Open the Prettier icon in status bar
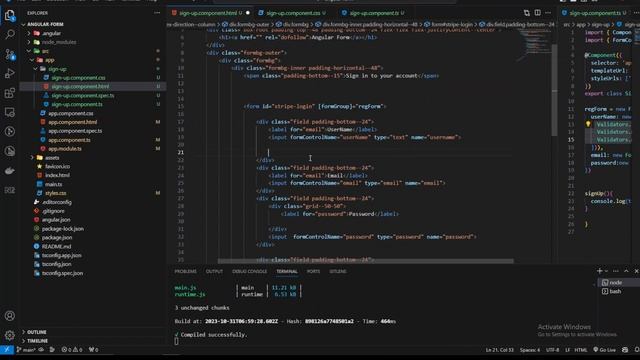The image size is (640, 360). (x=625, y=350)
